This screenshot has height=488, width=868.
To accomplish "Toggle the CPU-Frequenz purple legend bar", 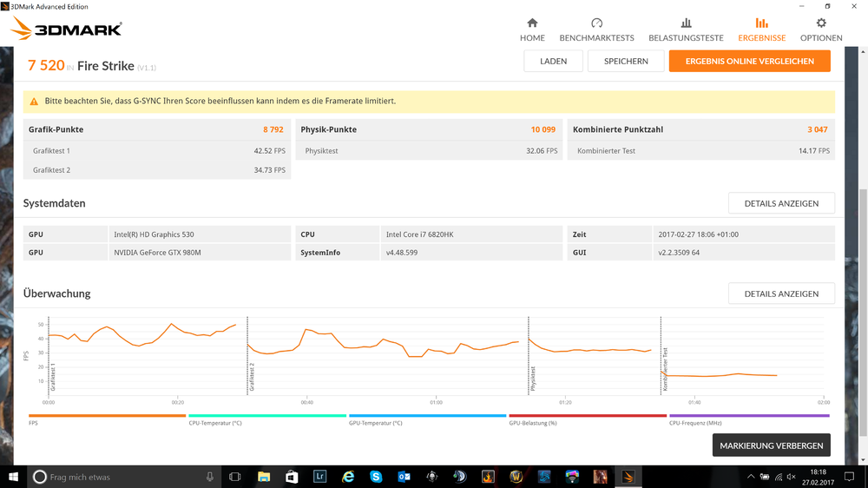I will click(748, 418).
